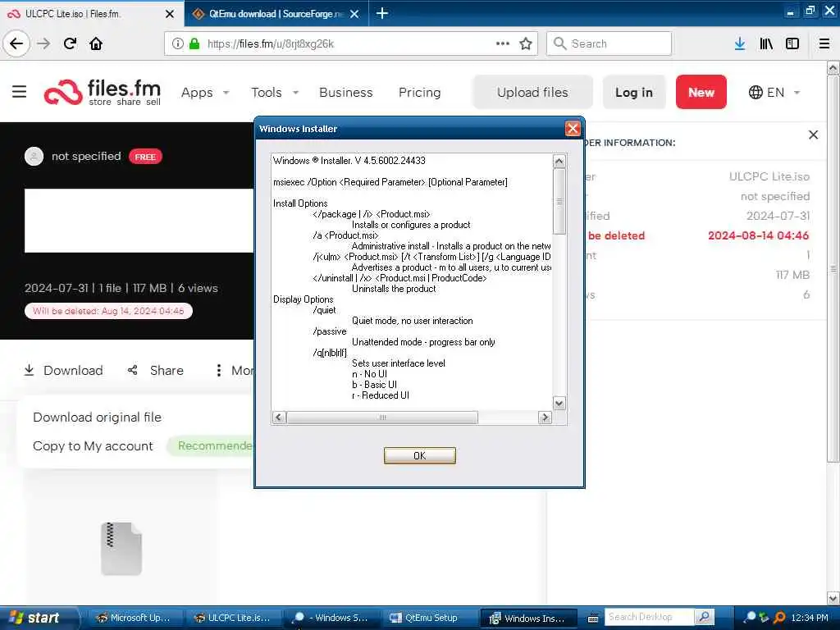Click the Search Desktop field in taskbar

pyautogui.click(x=649, y=617)
